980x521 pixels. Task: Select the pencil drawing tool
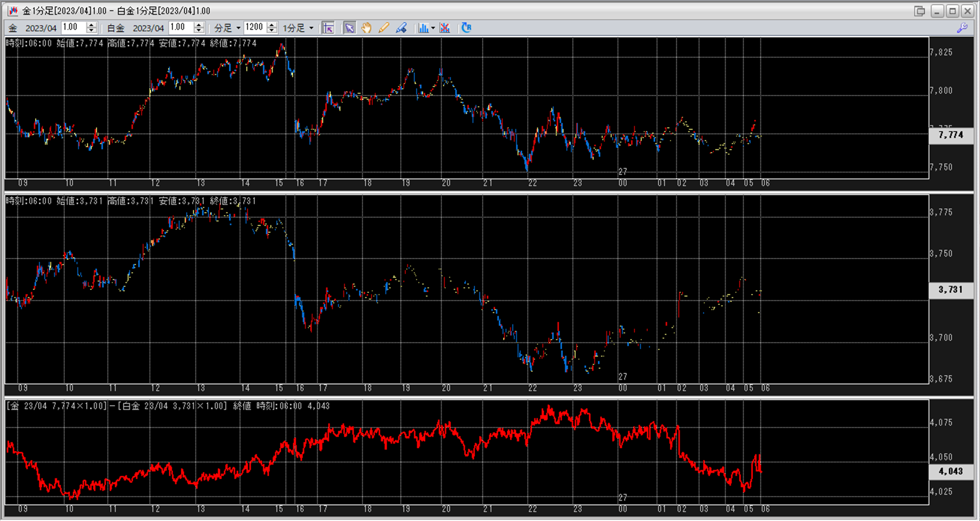pos(384,28)
